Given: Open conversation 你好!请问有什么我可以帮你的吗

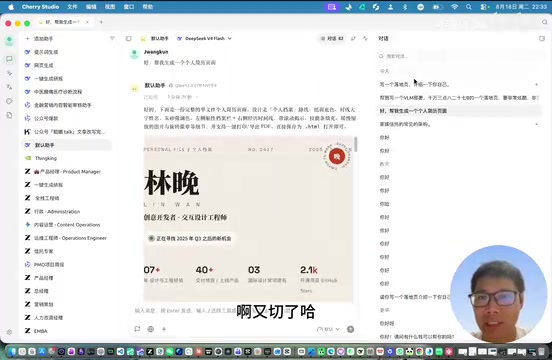Looking at the screenshot, I should 417,336.
